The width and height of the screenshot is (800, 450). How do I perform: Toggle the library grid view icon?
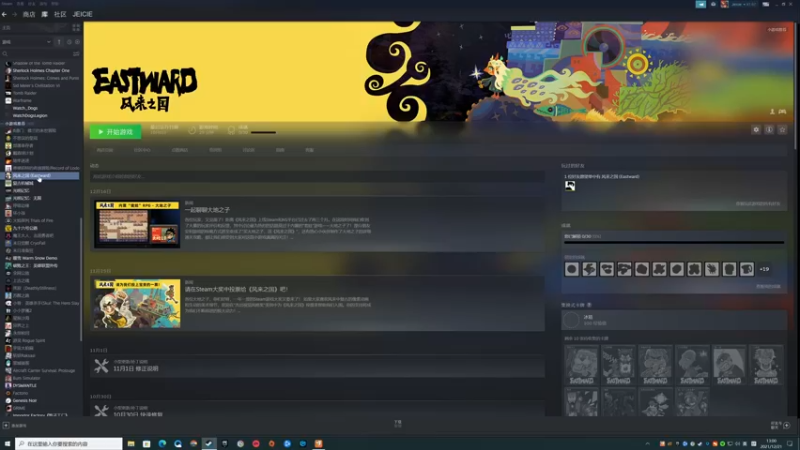pos(76,28)
